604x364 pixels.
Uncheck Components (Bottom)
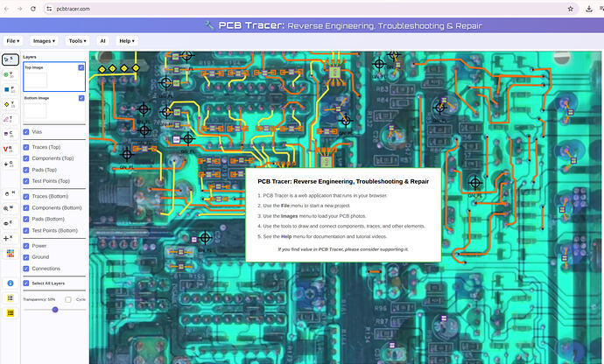tap(26, 207)
